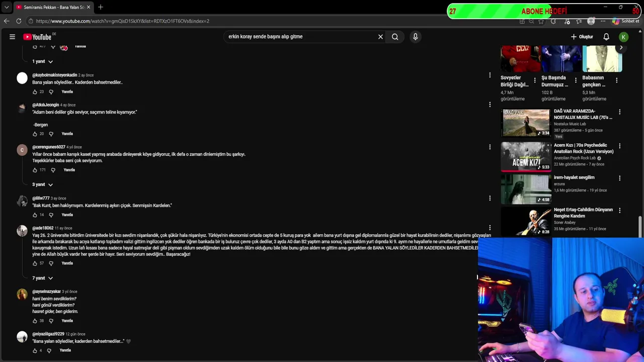Open the Nostalux Music Lab channel name
The height and width of the screenshot is (362, 644).
click(570, 124)
